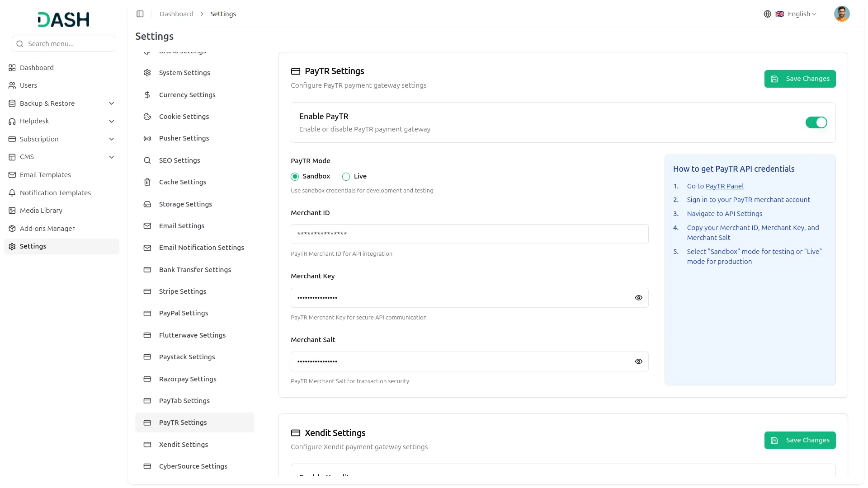
Task: Click the Cache Settings trash icon
Action: (147, 182)
